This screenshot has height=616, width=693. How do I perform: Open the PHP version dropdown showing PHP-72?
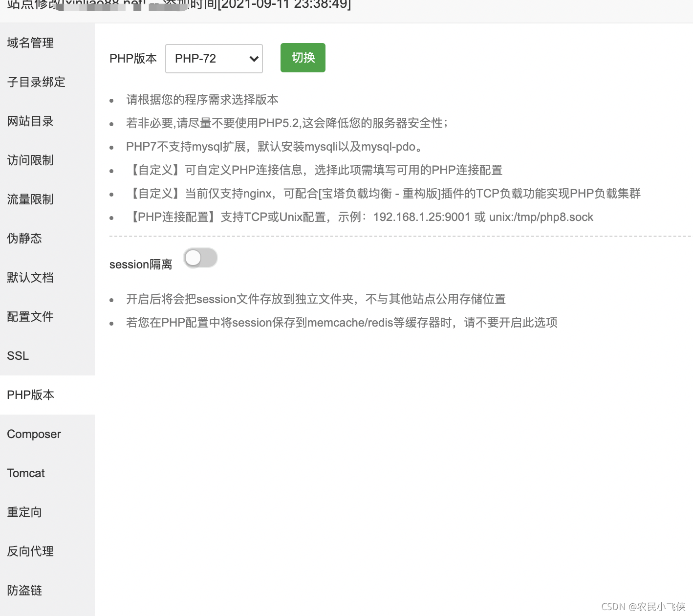[214, 58]
